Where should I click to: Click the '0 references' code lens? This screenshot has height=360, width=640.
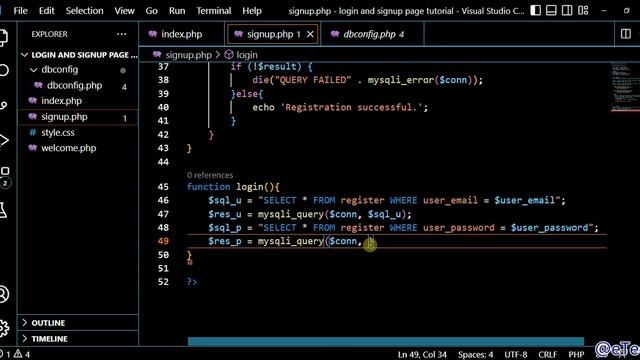[210, 175]
